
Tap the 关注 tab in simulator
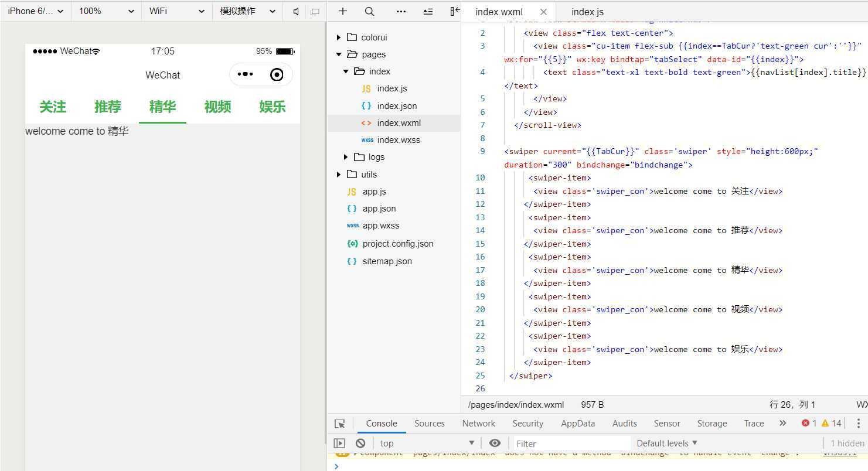[x=53, y=107]
